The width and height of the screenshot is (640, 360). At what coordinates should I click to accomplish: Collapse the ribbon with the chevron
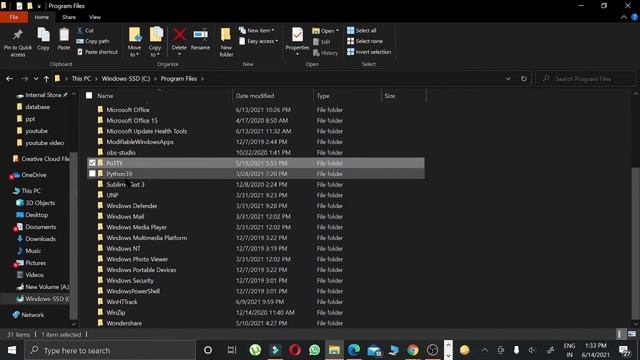(623, 17)
